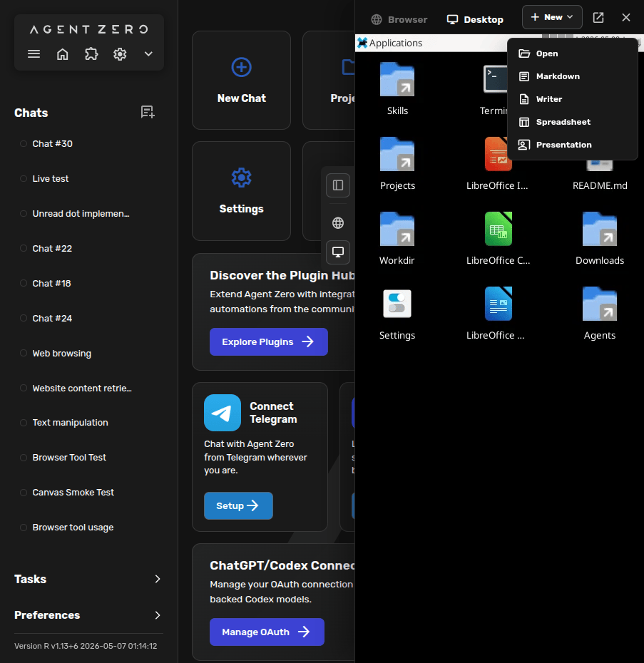Choose Spreadsheet from the New menu
Screen dimensions: 644x663
tap(573, 122)
